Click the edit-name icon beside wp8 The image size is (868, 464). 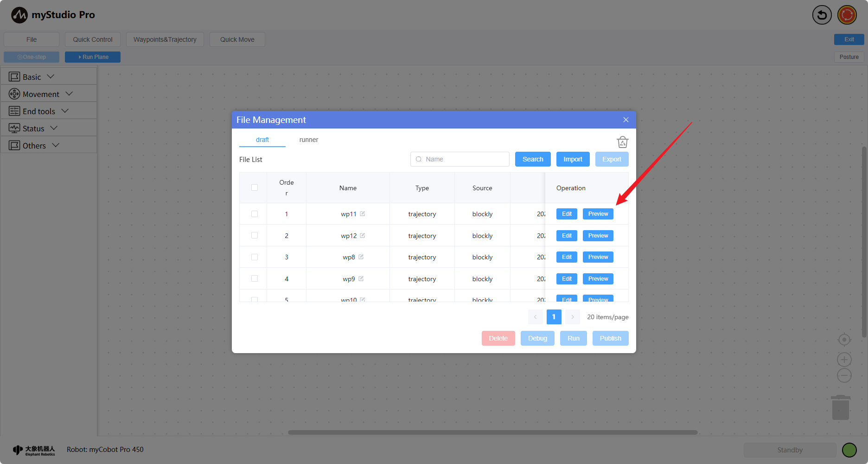click(x=361, y=257)
